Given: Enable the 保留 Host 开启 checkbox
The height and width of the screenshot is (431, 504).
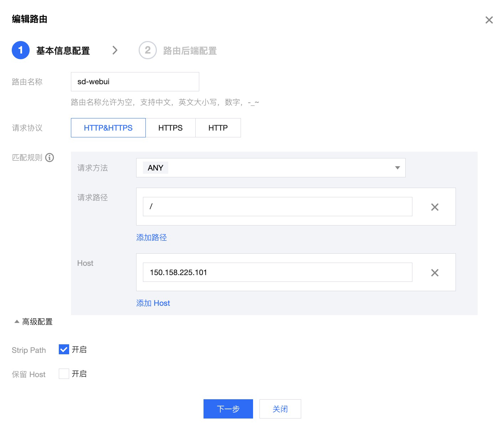Looking at the screenshot, I should click(64, 374).
